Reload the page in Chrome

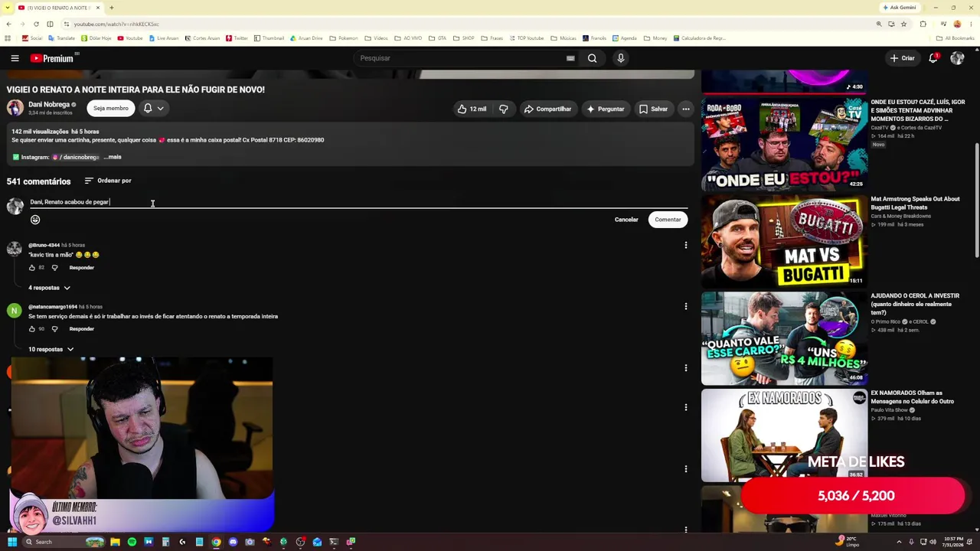pos(36,24)
